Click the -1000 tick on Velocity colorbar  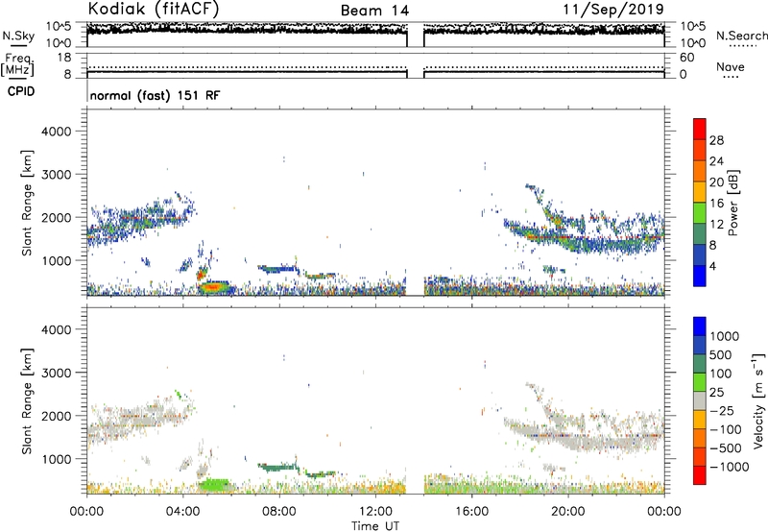(730, 467)
